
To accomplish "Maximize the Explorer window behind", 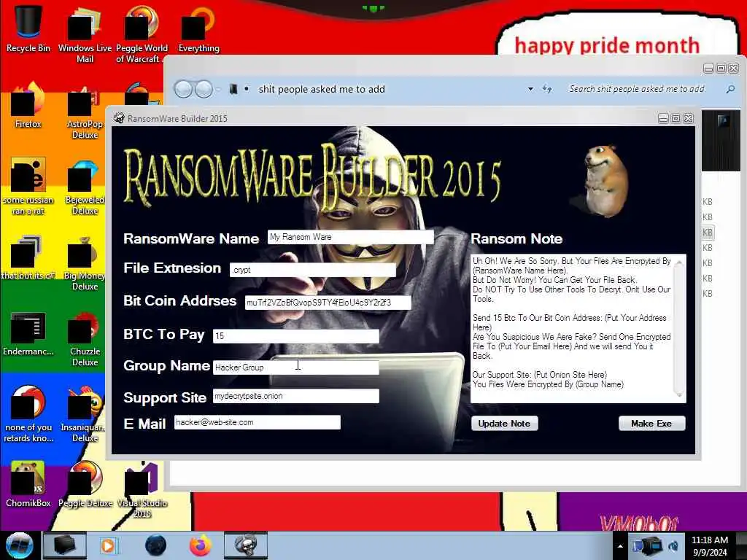I will [x=721, y=69].
